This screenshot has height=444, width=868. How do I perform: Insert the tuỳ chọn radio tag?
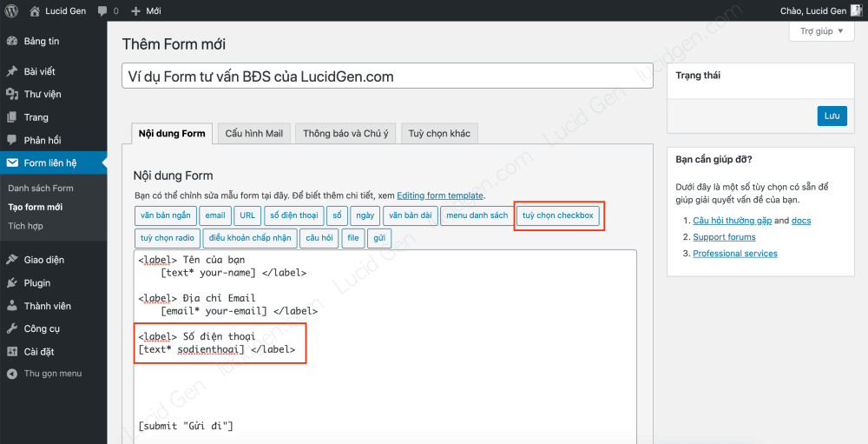pyautogui.click(x=168, y=238)
